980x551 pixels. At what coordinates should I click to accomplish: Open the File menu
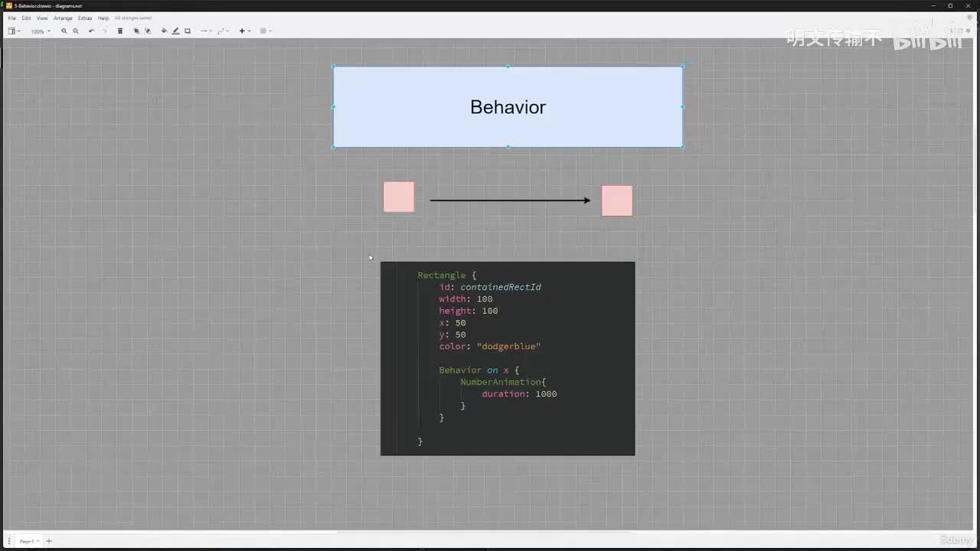[x=11, y=18]
